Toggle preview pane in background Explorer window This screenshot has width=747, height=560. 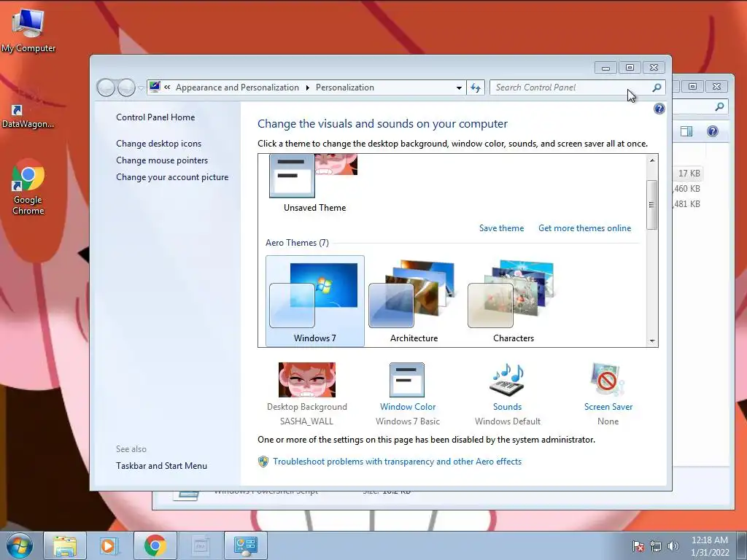pyautogui.click(x=686, y=131)
